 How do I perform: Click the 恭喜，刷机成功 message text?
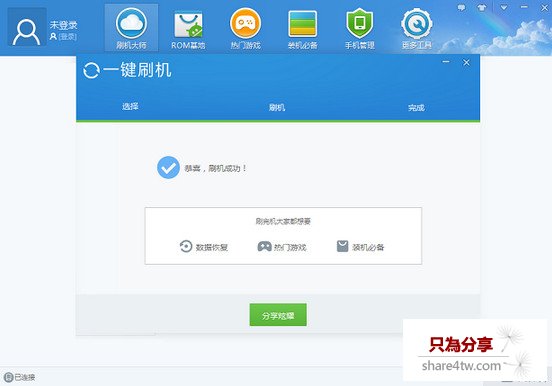215,168
